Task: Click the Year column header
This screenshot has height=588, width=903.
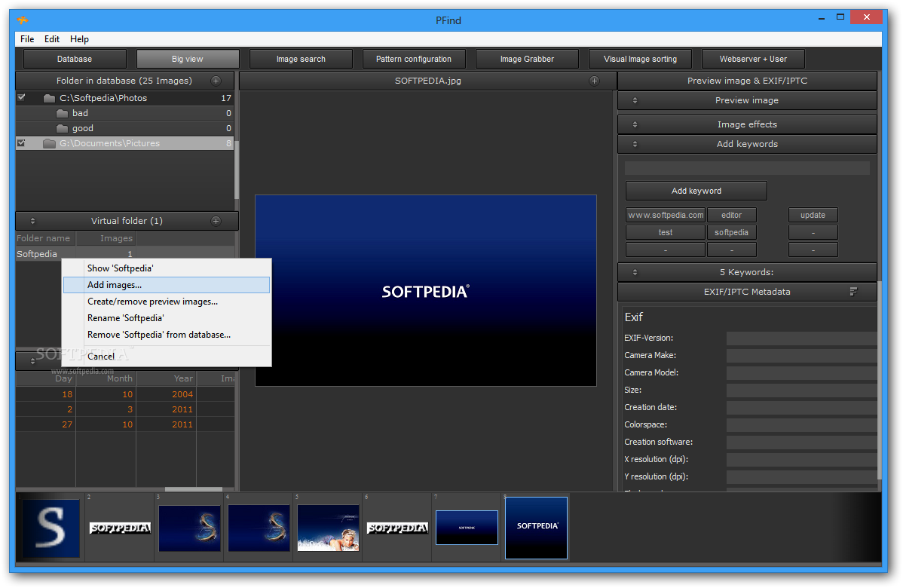Action: (x=167, y=378)
